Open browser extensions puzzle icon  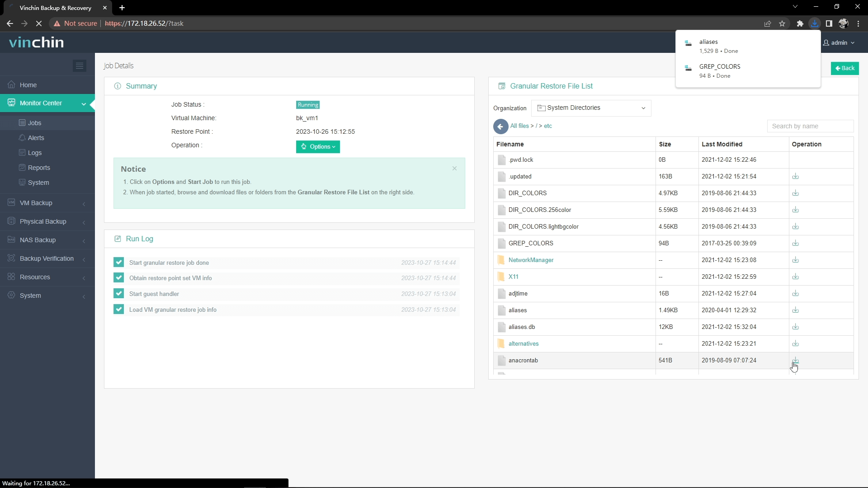pyautogui.click(x=800, y=23)
